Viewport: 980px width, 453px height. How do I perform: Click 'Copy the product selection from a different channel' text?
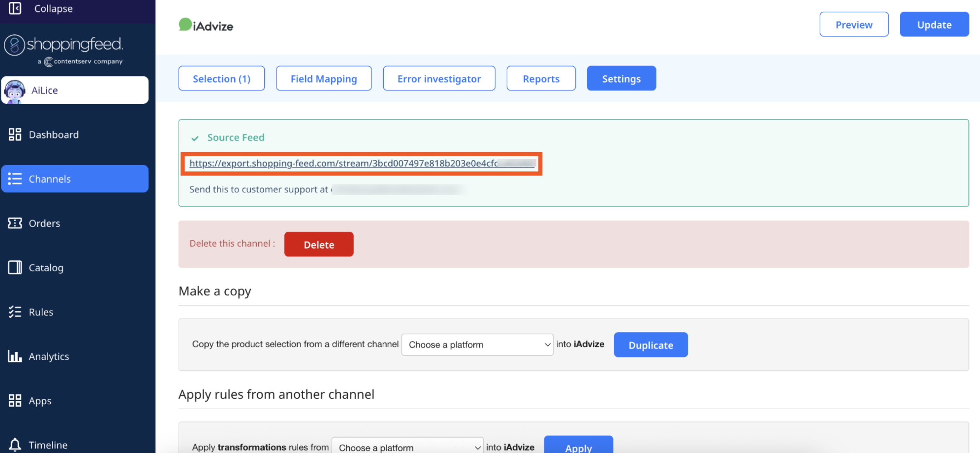[x=295, y=344]
